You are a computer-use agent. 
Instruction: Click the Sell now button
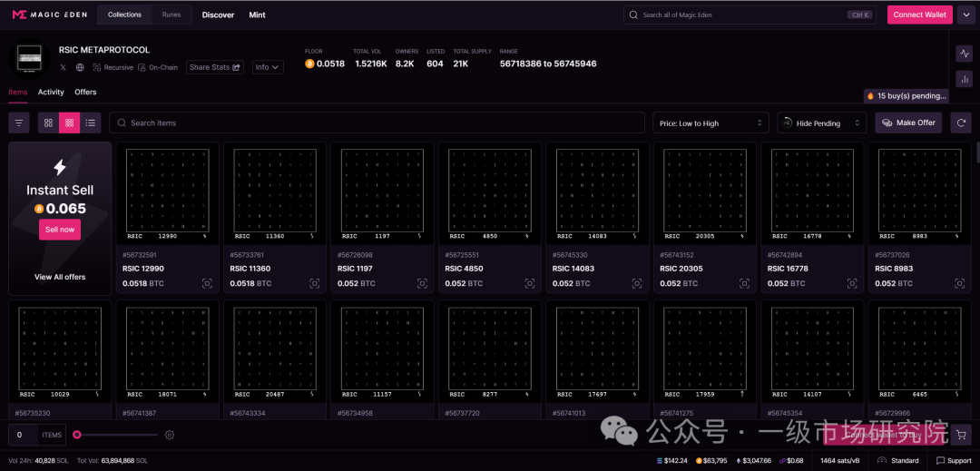[x=60, y=230]
